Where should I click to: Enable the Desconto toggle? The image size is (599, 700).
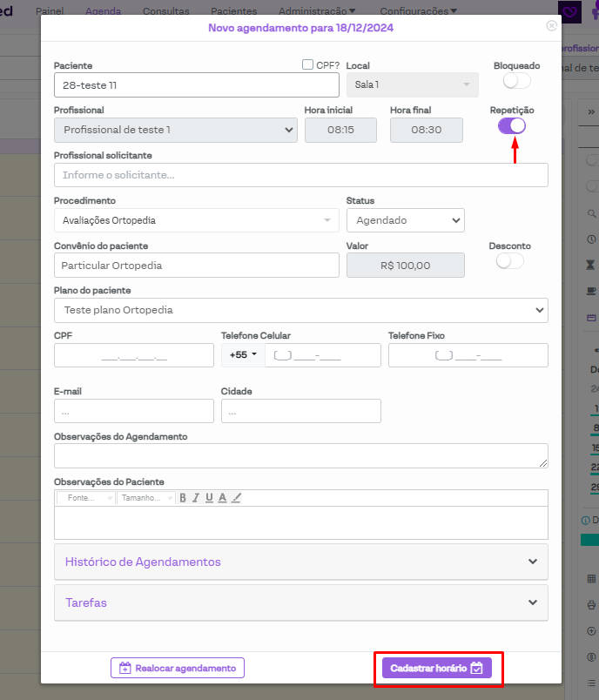tap(509, 261)
